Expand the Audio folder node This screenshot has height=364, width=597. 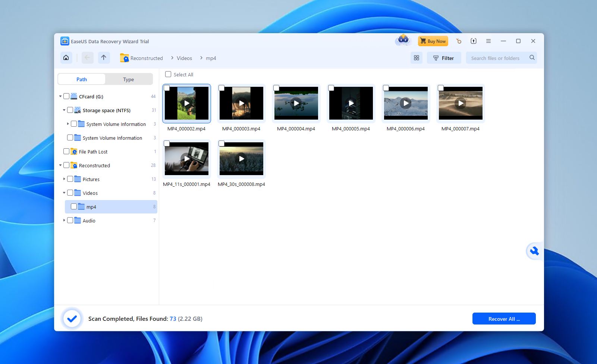[64, 220]
